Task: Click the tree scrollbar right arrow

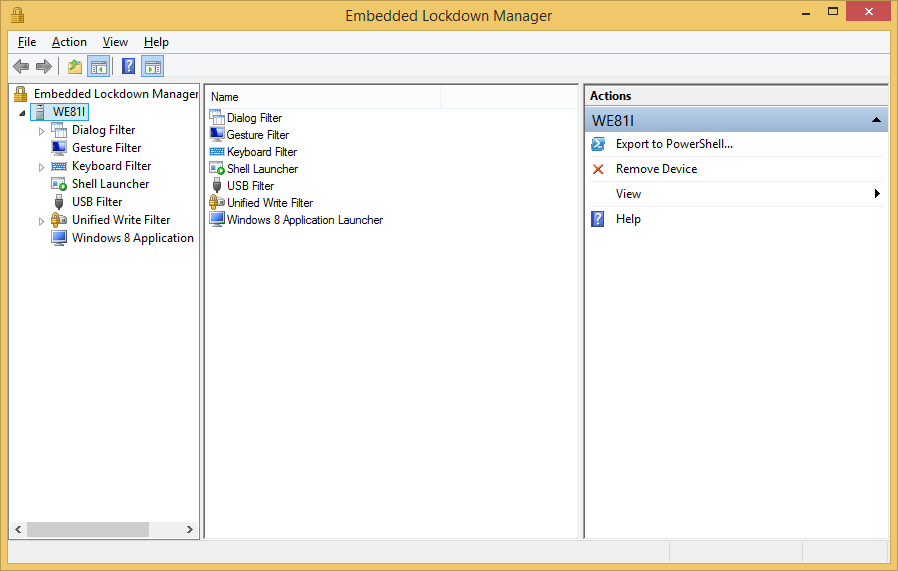Action: click(x=190, y=529)
